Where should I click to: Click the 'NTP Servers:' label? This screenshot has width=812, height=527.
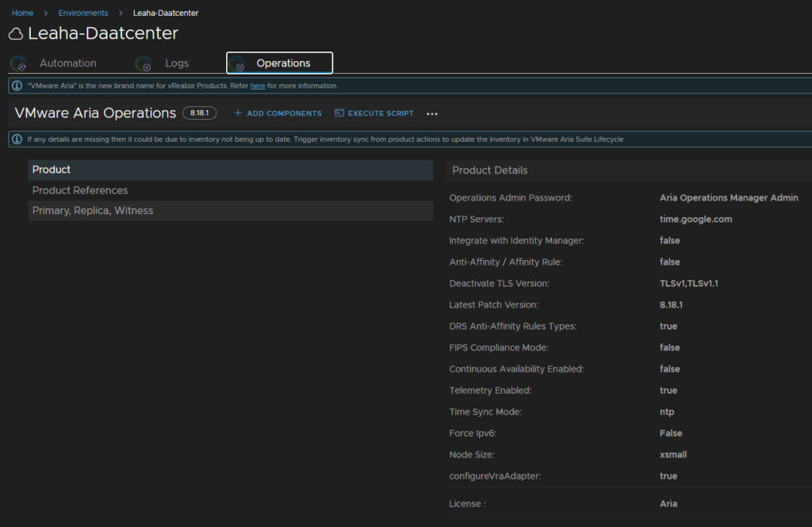click(477, 219)
